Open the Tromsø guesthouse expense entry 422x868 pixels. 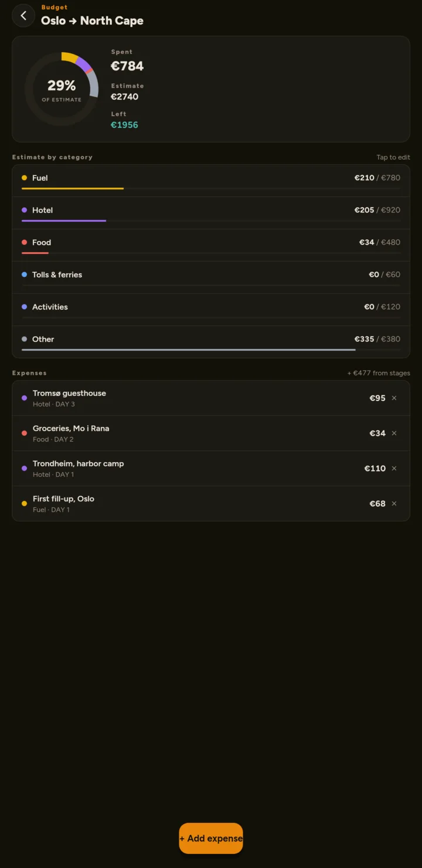point(211,398)
